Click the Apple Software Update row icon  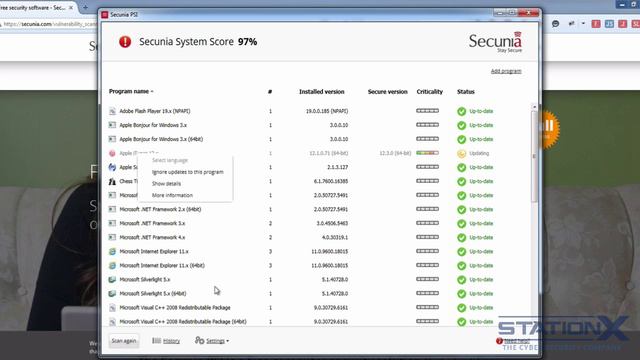click(112, 167)
